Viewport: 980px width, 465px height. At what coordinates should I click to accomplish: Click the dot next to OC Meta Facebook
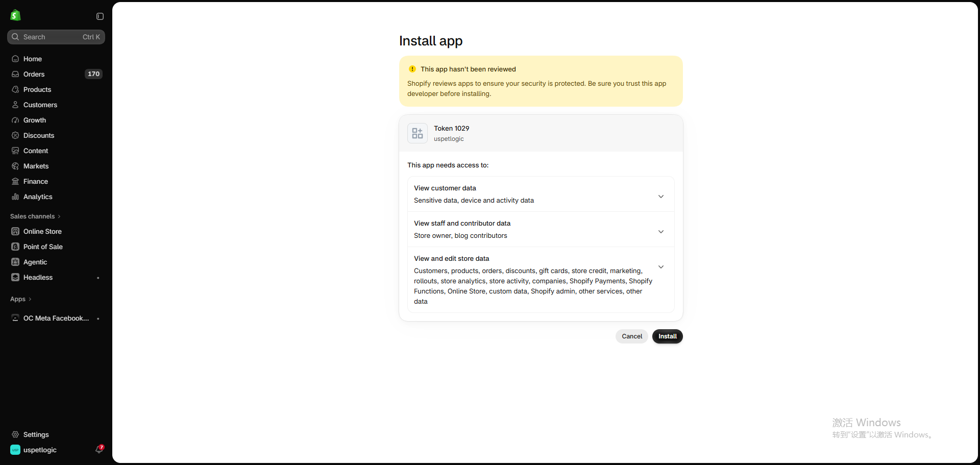point(98,319)
